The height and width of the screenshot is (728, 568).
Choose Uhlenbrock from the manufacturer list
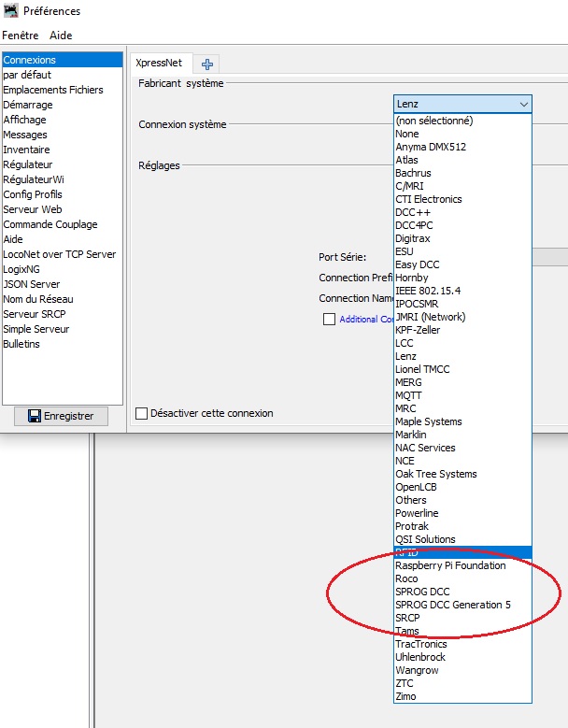click(x=462, y=657)
